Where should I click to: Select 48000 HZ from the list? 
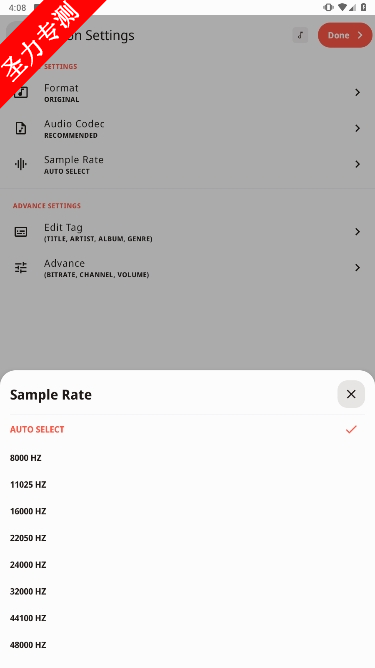[x=188, y=645]
